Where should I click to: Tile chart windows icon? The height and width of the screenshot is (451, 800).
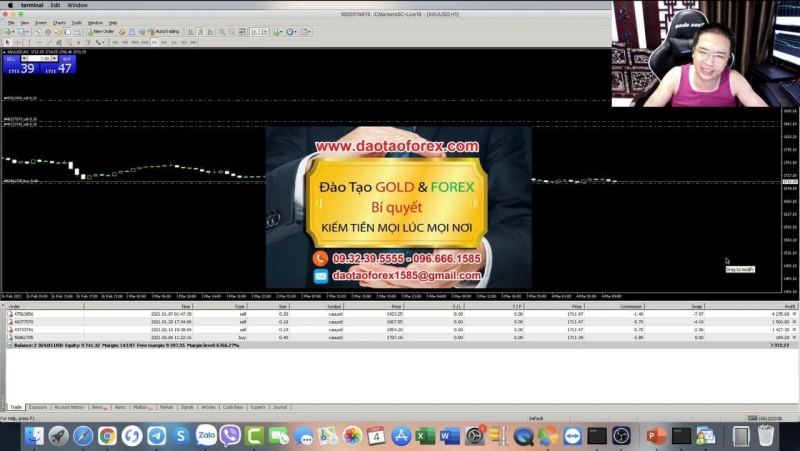pyautogui.click(x=241, y=32)
